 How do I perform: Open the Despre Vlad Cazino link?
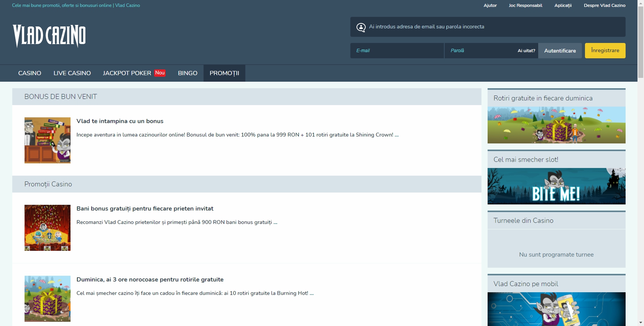(x=605, y=5)
